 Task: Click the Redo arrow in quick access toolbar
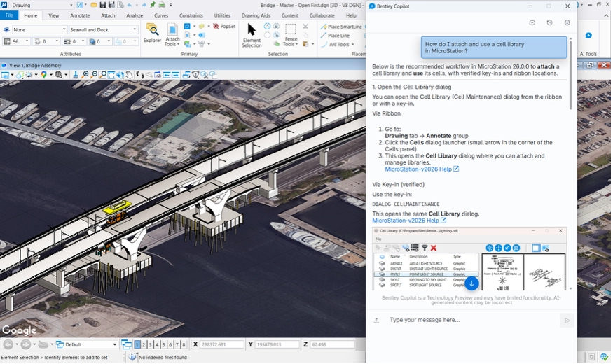tap(142, 5)
